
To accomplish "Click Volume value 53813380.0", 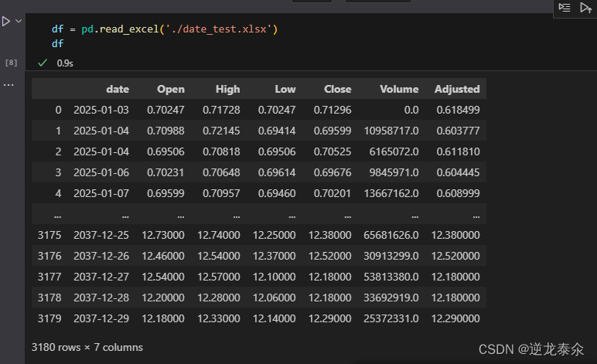I will tap(391, 277).
